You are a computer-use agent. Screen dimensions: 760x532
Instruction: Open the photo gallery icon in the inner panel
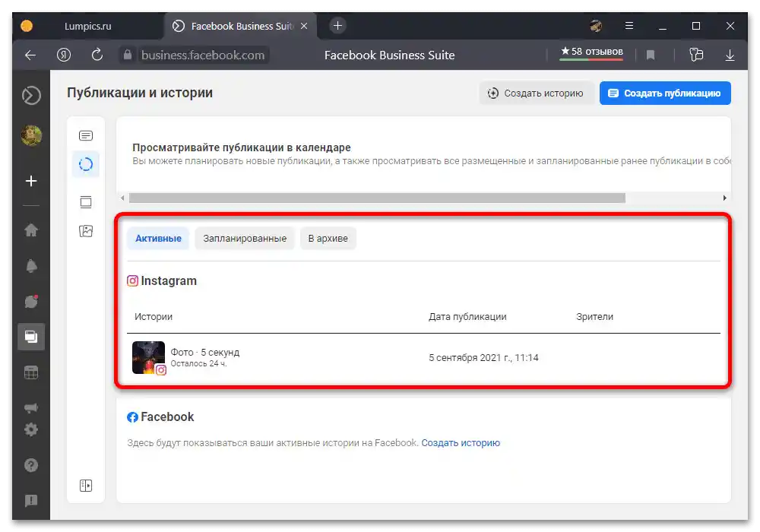86,231
